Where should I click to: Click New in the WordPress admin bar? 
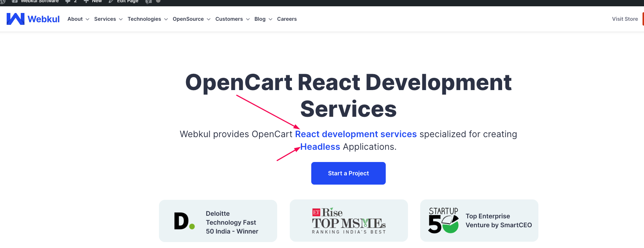(93, 1)
